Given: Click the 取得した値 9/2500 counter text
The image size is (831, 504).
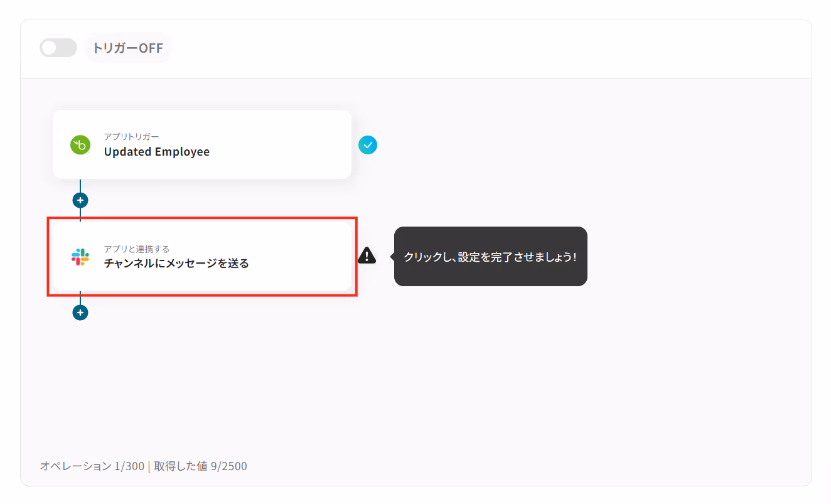Looking at the screenshot, I should [x=200, y=466].
